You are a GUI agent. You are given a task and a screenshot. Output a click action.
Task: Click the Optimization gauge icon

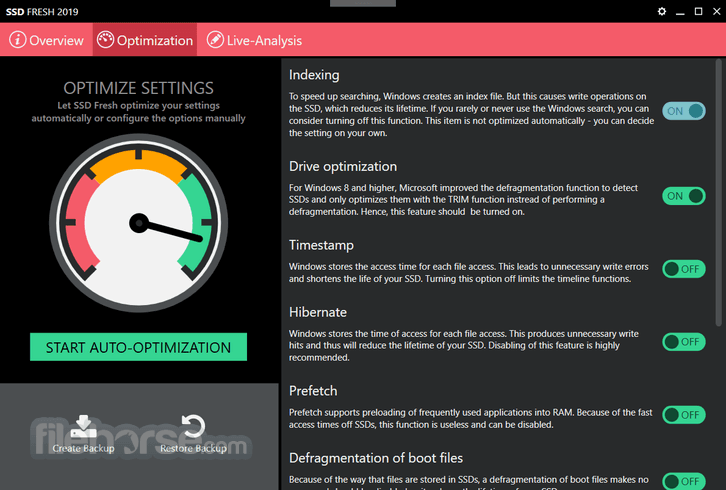click(105, 40)
